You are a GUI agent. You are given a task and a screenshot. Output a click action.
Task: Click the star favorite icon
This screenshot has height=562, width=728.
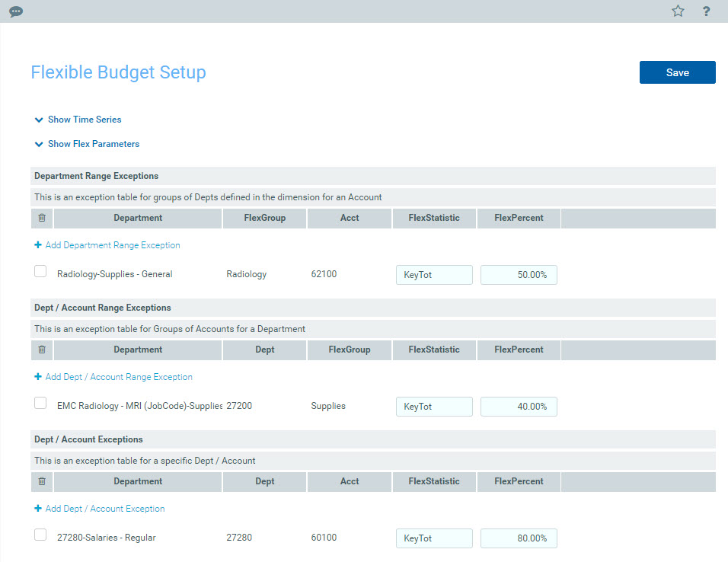pos(678,11)
